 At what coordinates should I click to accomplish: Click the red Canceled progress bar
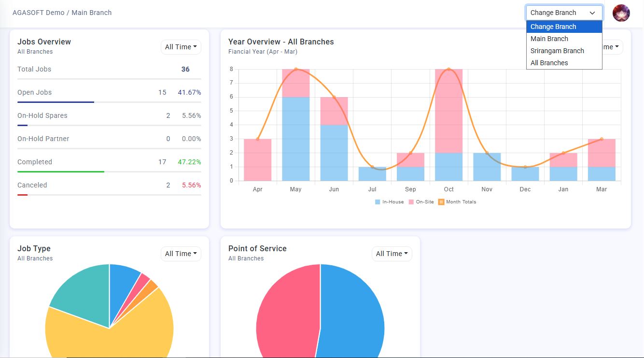pyautogui.click(x=22, y=195)
